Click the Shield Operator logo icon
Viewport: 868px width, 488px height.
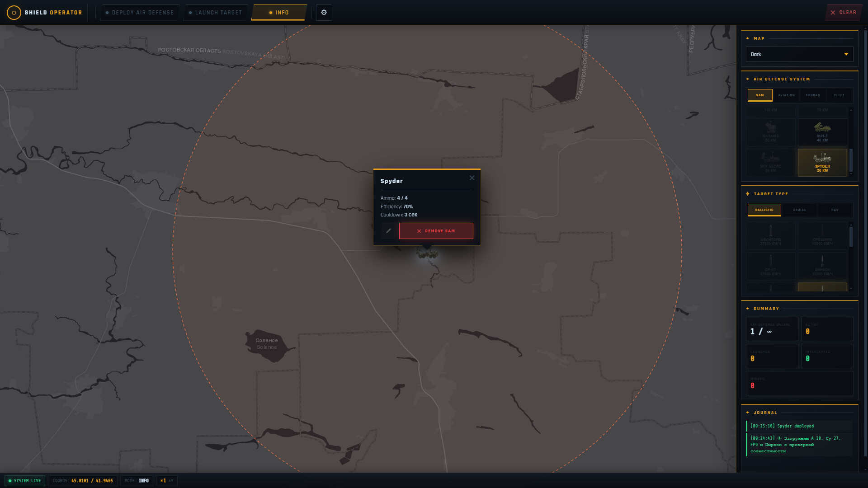(14, 13)
